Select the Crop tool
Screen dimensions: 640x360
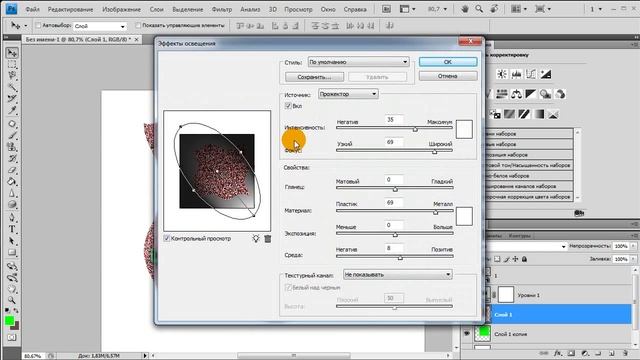coord(12,98)
